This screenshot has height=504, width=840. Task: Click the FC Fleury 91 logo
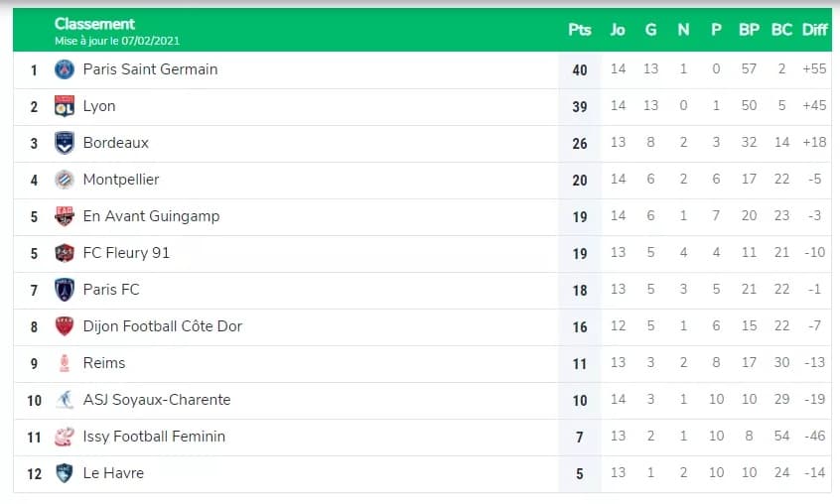pyautogui.click(x=65, y=253)
